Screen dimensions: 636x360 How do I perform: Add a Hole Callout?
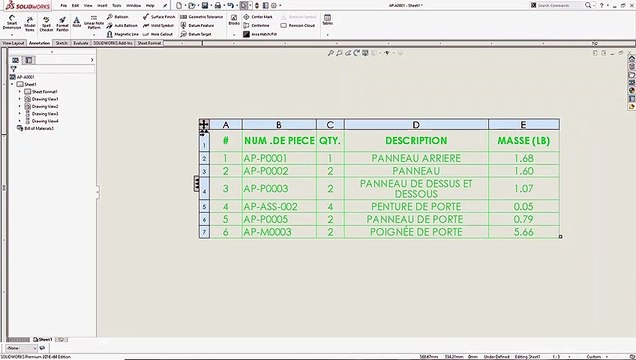[x=157, y=34]
